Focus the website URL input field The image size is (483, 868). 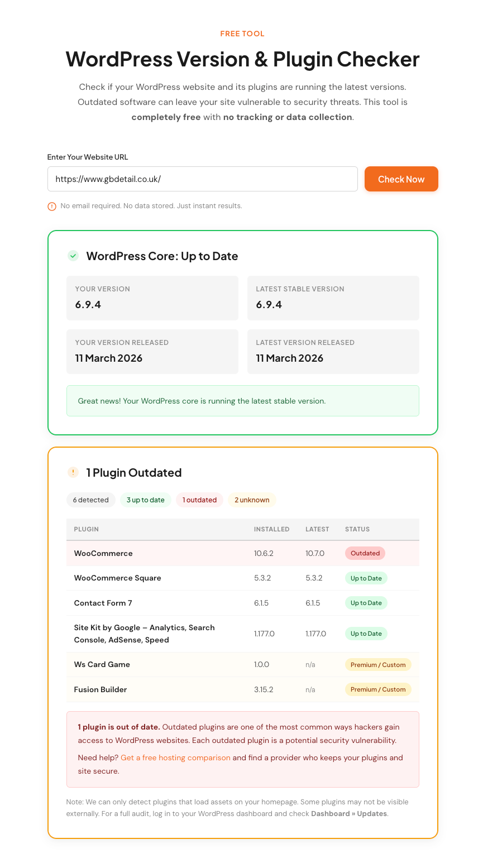[x=202, y=179]
